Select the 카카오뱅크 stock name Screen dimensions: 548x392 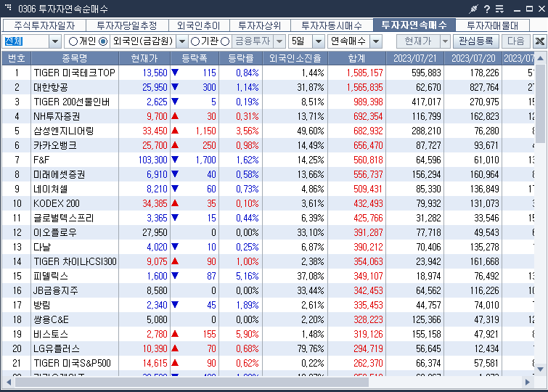click(x=55, y=145)
